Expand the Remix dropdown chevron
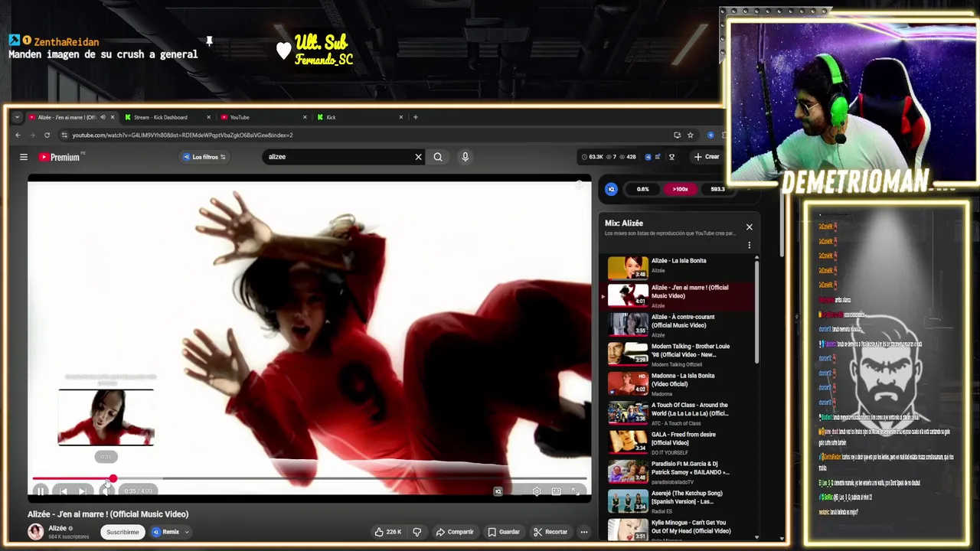The height and width of the screenshot is (551, 980). [x=186, y=532]
